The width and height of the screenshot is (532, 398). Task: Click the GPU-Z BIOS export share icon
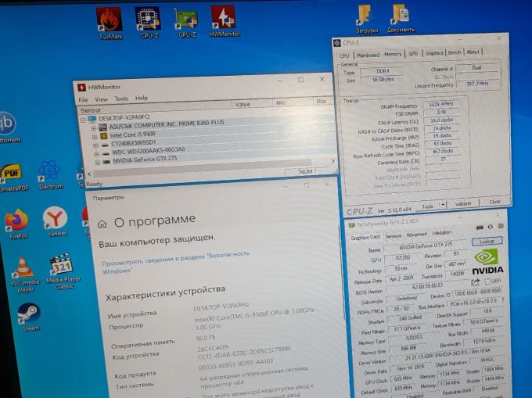(476, 282)
